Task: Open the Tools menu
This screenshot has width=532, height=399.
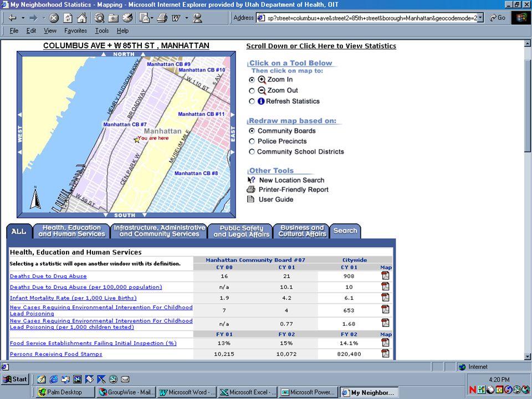Action: pyautogui.click(x=102, y=30)
